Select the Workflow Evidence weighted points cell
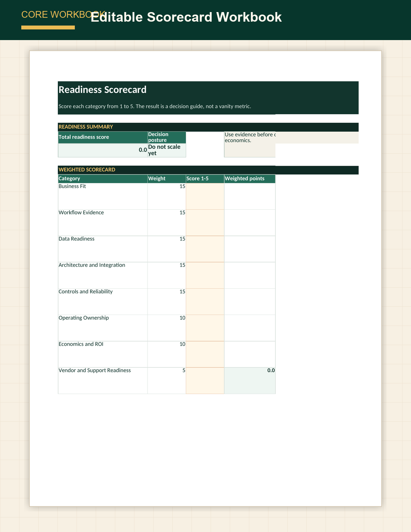 [250, 222]
